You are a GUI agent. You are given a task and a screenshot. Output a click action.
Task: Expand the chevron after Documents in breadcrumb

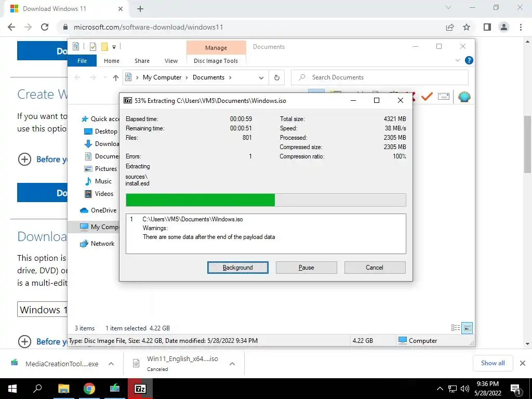pos(230,77)
